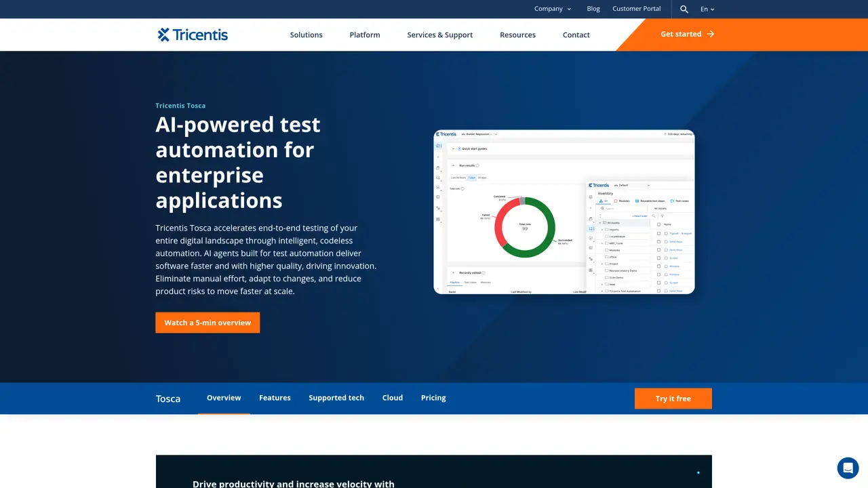Screen dimensions: 868x488
Task: Switch to the Features tab
Action: (275, 398)
